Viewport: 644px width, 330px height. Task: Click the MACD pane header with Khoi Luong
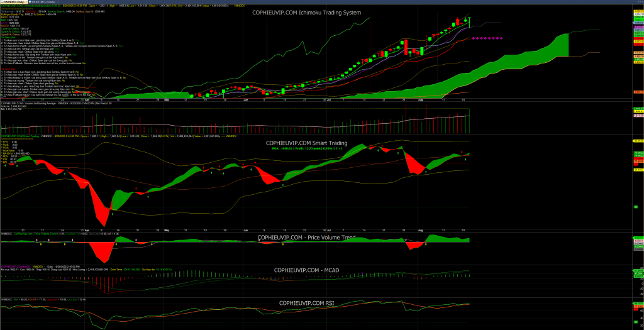pos(86,270)
